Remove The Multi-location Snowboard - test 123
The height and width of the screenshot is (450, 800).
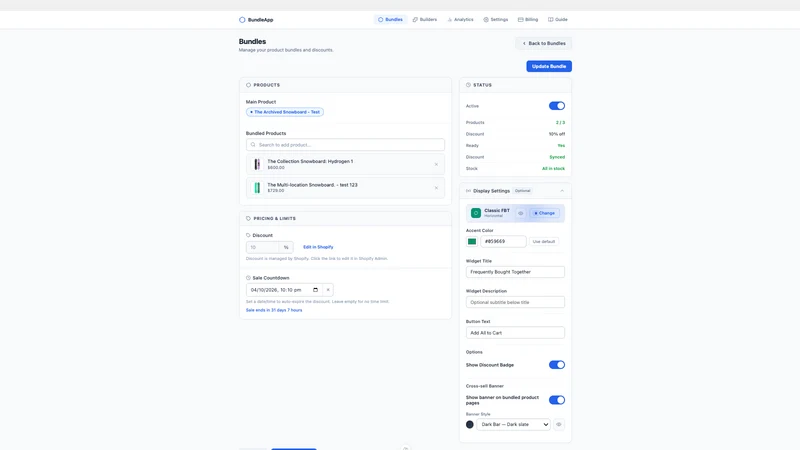(x=436, y=188)
